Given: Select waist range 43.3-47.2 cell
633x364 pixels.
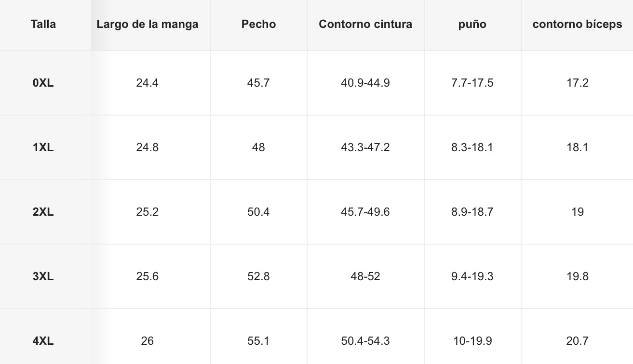Looking at the screenshot, I should pyautogui.click(x=365, y=147).
